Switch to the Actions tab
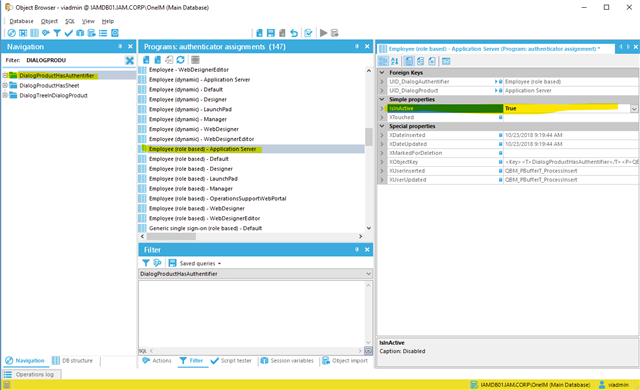 157,361
